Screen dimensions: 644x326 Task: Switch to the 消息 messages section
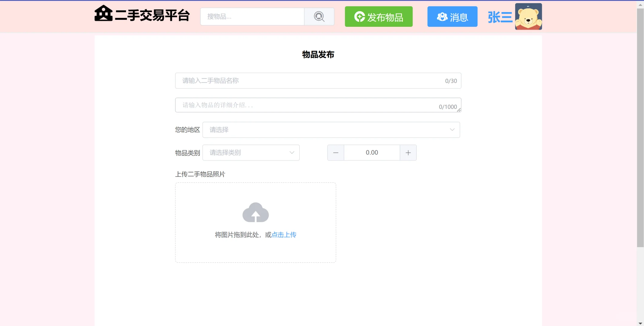[452, 17]
